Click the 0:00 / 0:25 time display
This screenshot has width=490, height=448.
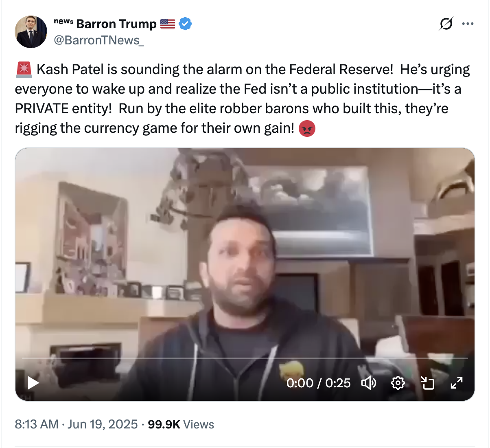318,383
